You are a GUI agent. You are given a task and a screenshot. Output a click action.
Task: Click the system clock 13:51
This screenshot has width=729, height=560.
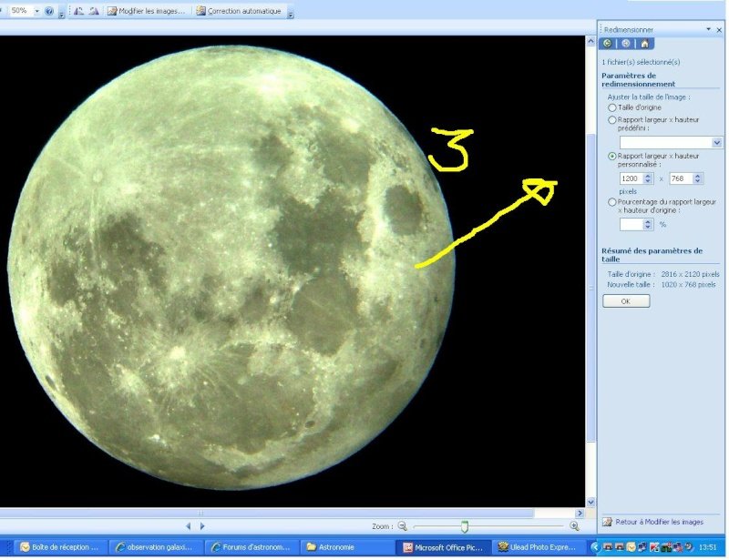tap(708, 547)
